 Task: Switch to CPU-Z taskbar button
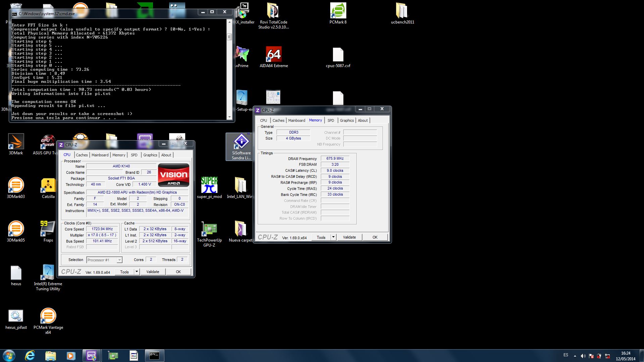pyautogui.click(x=91, y=356)
